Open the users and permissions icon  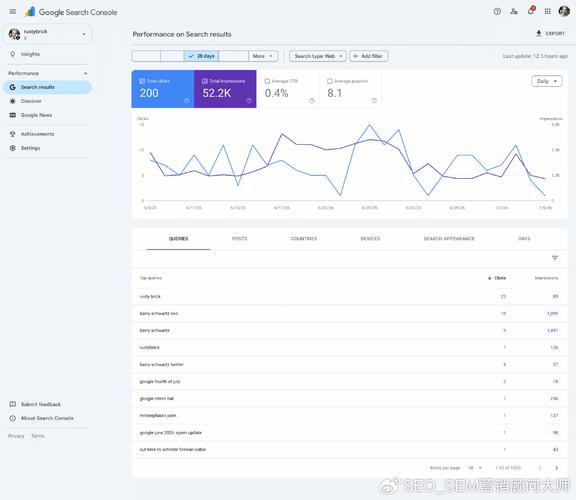(514, 11)
